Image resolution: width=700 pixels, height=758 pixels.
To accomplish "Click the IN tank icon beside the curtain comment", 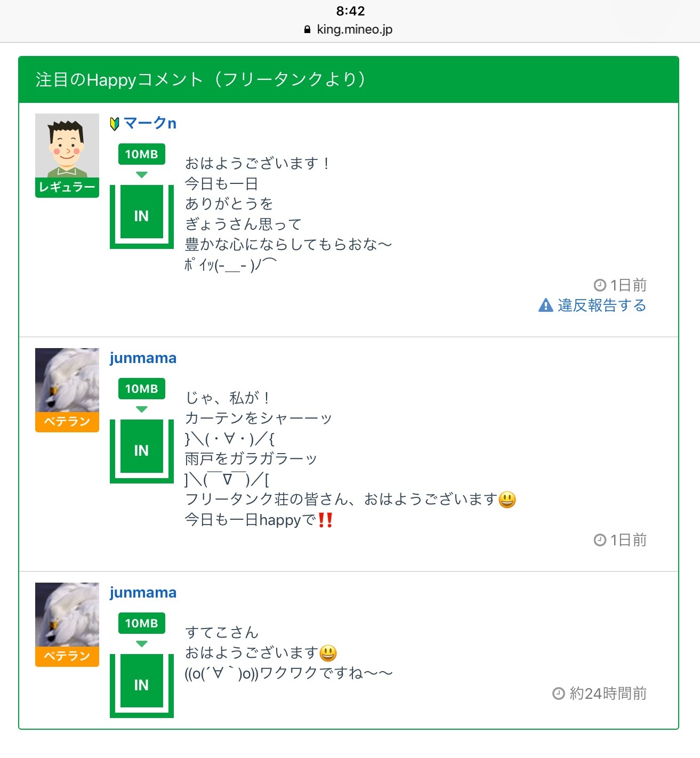I will [x=141, y=450].
